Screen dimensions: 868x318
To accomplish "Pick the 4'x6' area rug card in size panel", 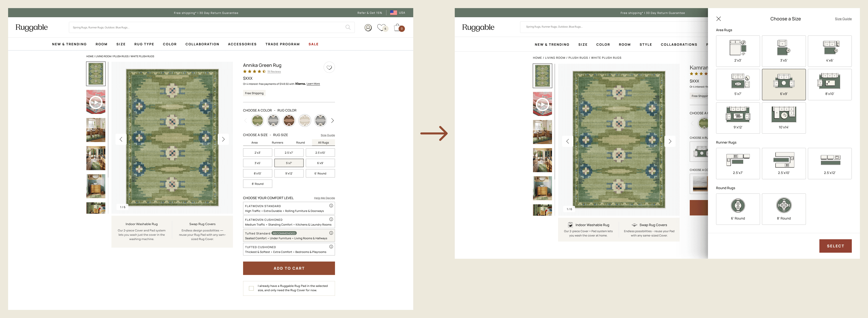I will 830,51.
